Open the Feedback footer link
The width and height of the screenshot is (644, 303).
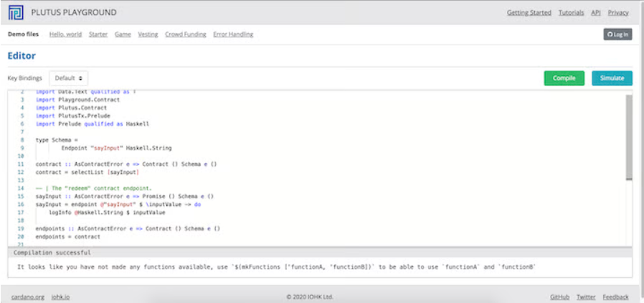615,297
